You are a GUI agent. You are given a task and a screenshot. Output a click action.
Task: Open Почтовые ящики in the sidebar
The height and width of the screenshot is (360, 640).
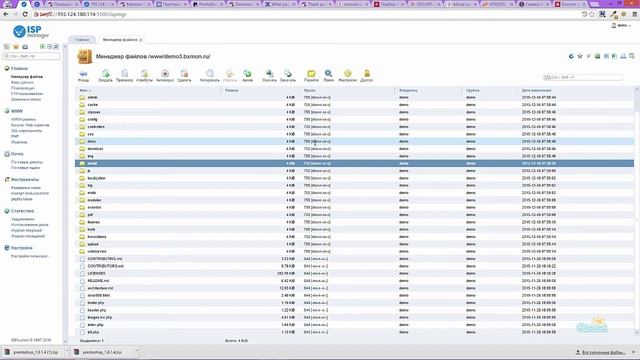point(25,168)
